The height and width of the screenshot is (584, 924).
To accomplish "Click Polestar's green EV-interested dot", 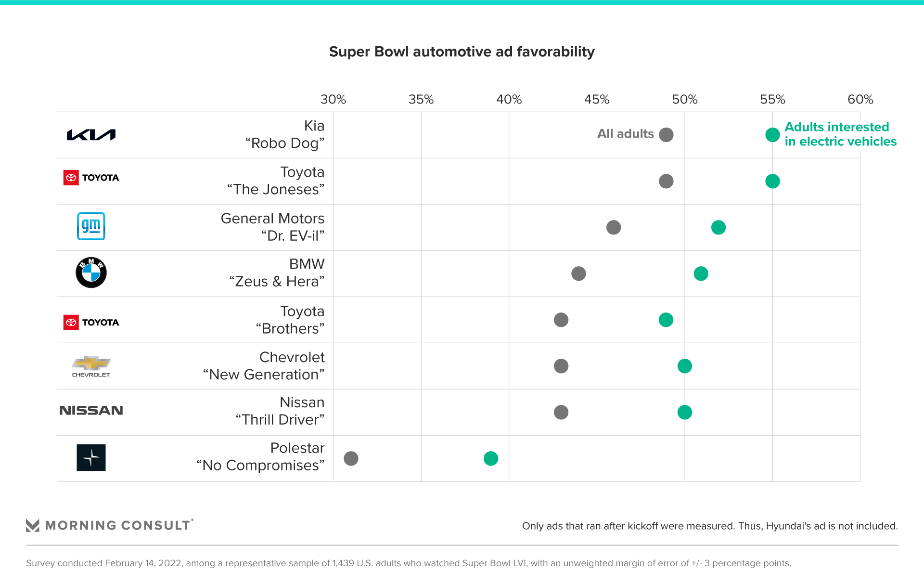I will 490,458.
